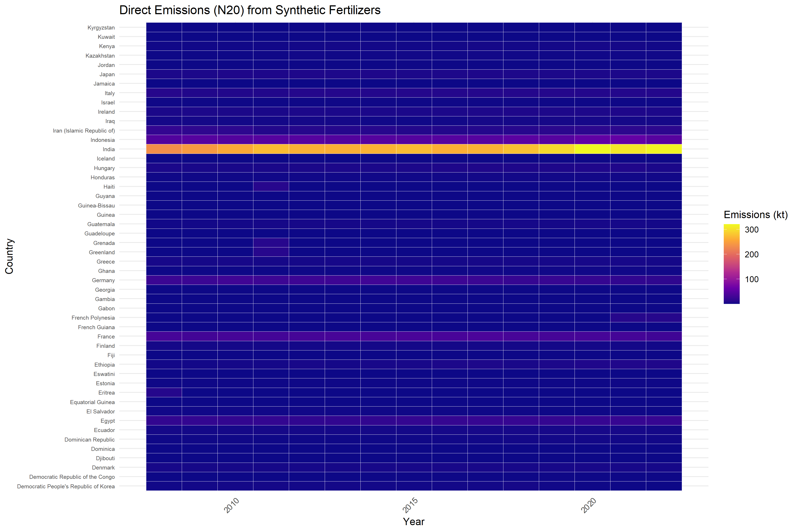This screenshot has height=532, width=798.
Task: Click the Jordan country label
Action: [106, 65]
